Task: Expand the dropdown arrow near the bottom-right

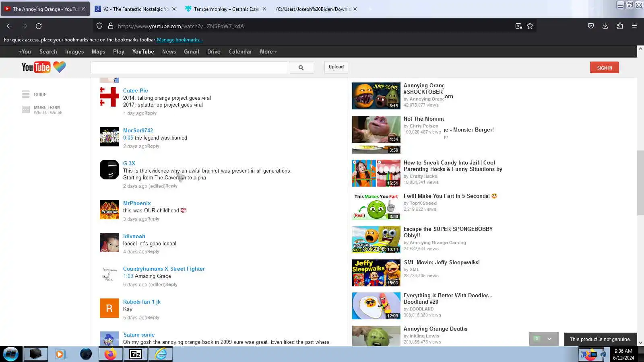Action: (x=549, y=339)
